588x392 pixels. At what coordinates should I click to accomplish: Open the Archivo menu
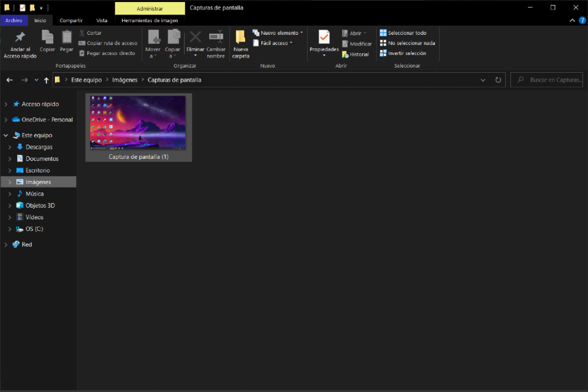point(14,20)
